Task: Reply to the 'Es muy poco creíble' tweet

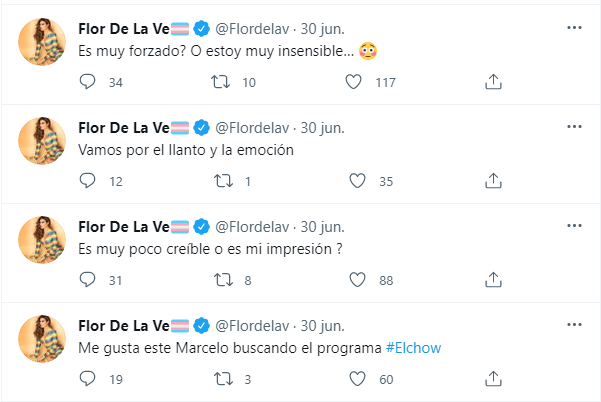Action: (x=87, y=281)
